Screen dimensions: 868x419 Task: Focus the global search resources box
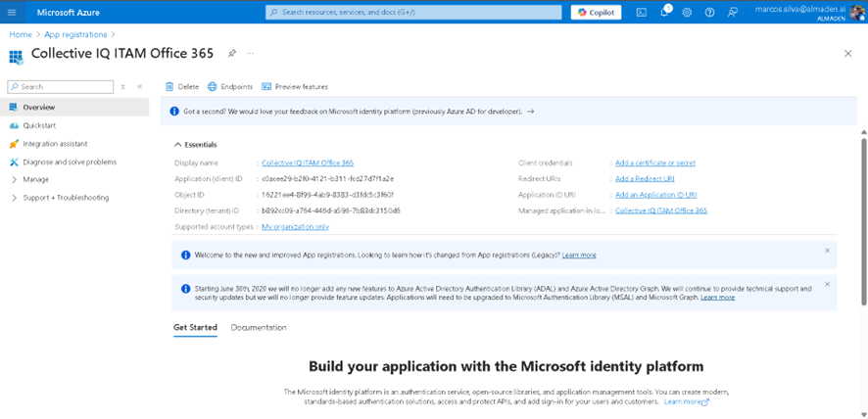[x=413, y=12]
